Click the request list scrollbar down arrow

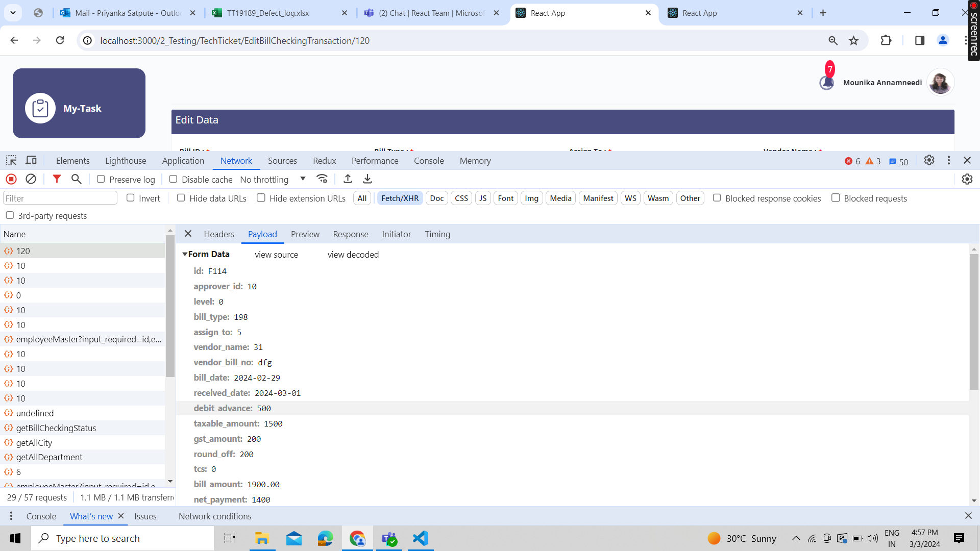coord(170,481)
